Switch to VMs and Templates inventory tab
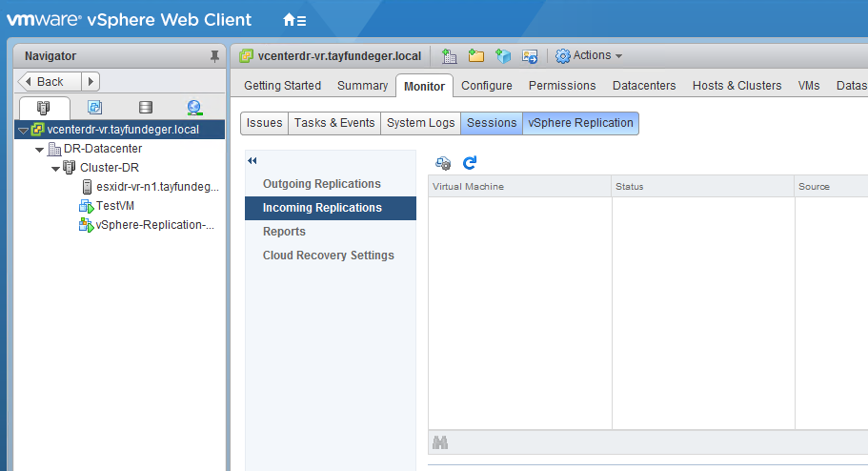This screenshot has width=868, height=471. pos(94,108)
